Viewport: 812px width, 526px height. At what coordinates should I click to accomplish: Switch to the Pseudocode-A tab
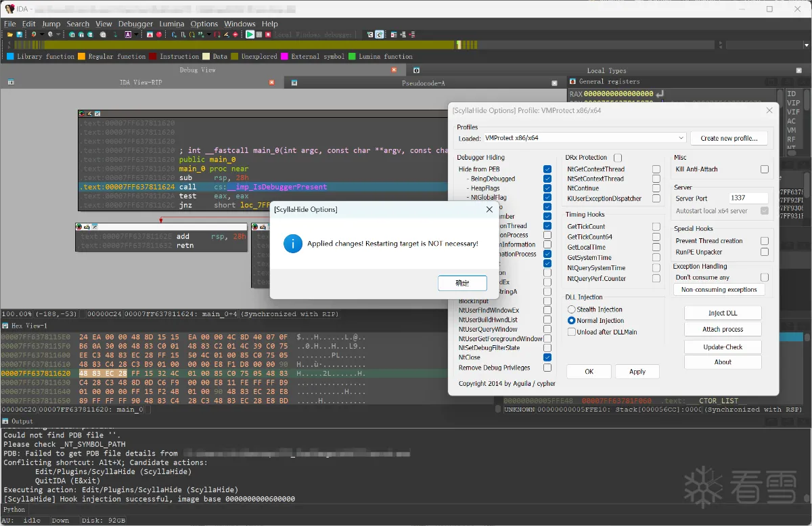(x=423, y=83)
